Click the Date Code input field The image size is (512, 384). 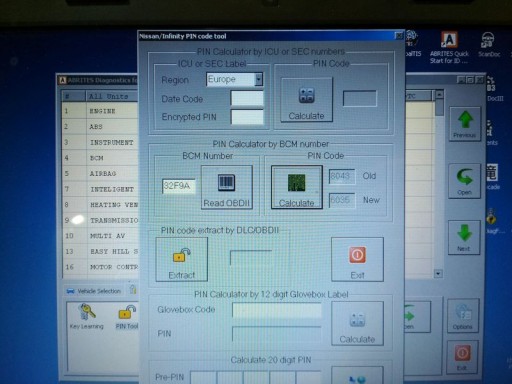click(247, 99)
